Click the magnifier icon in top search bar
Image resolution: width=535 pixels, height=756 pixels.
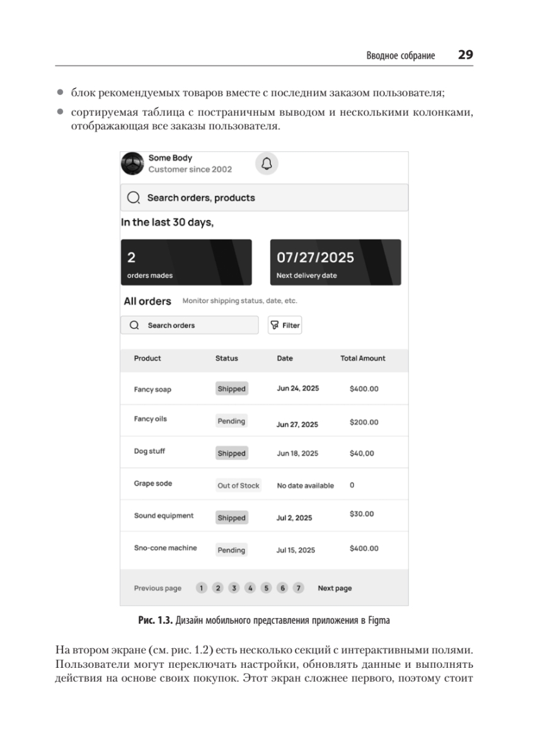click(x=134, y=198)
